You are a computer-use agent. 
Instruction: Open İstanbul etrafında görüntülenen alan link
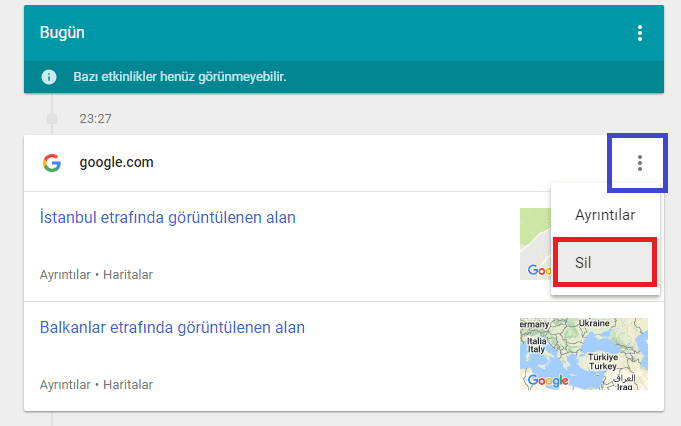pyautogui.click(x=168, y=218)
